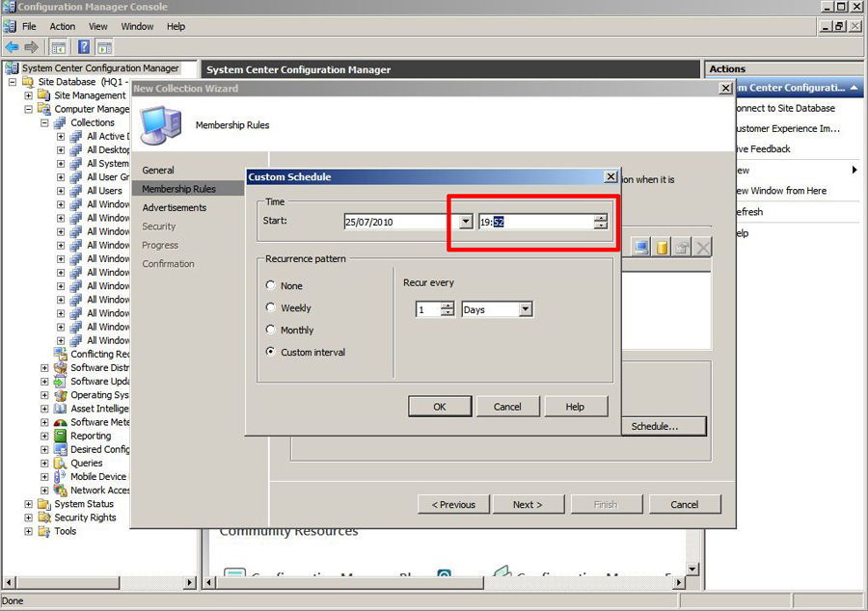Viewport: 868px width, 611px height.
Task: Select the Monthly recurrence option
Action: point(271,330)
